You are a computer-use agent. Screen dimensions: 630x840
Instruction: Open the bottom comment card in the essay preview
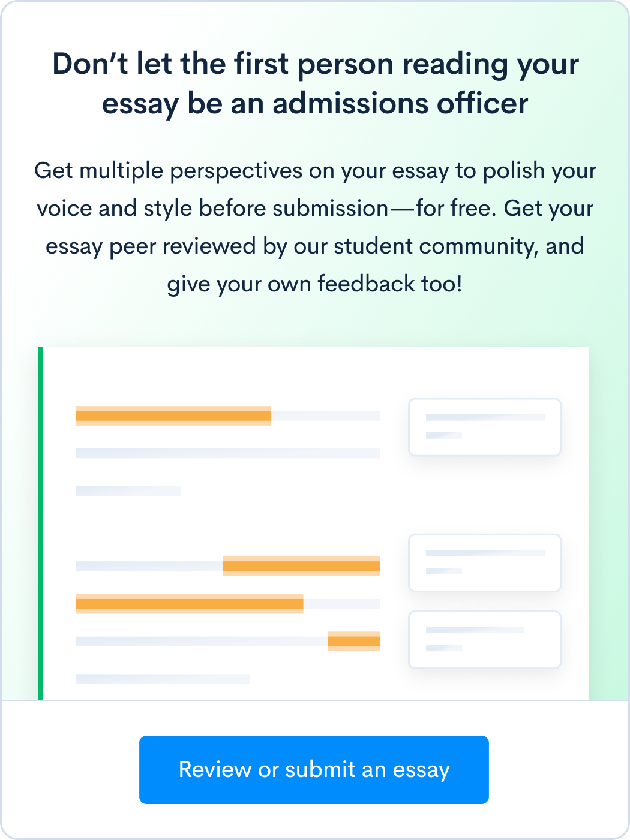coord(485,639)
